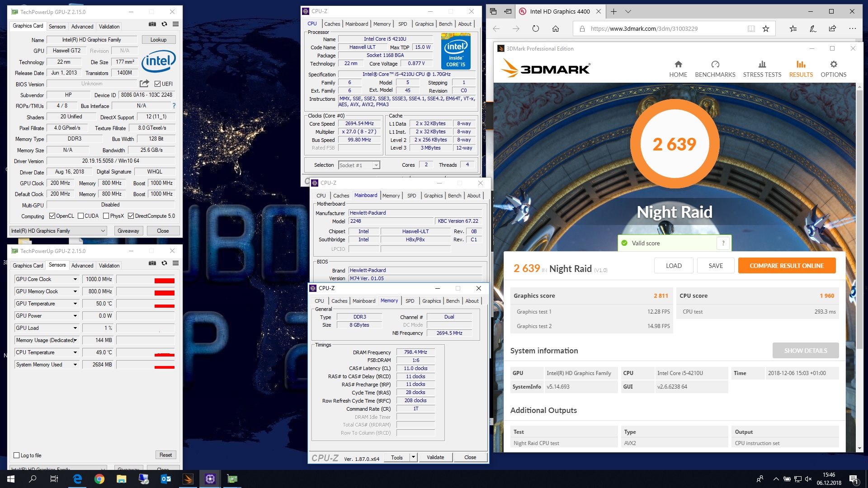Click the browser address bar URL
Screen dimensions: 868x488
[644, 28]
